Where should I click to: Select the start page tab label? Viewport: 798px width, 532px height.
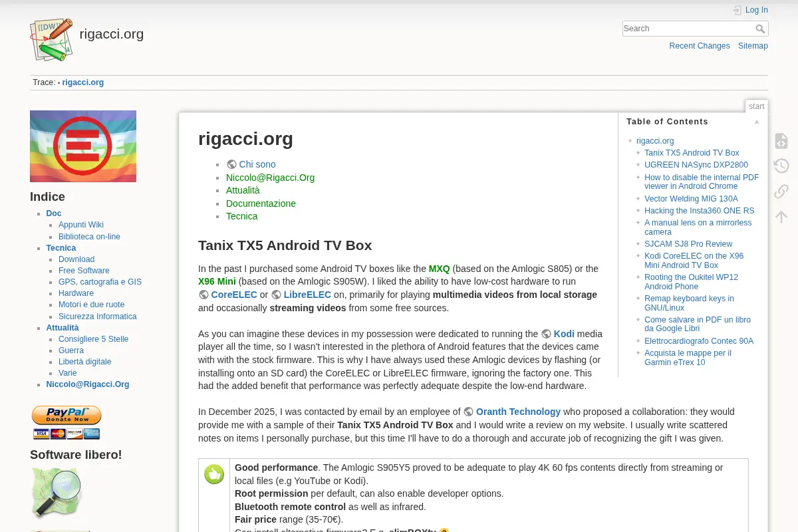(x=757, y=106)
